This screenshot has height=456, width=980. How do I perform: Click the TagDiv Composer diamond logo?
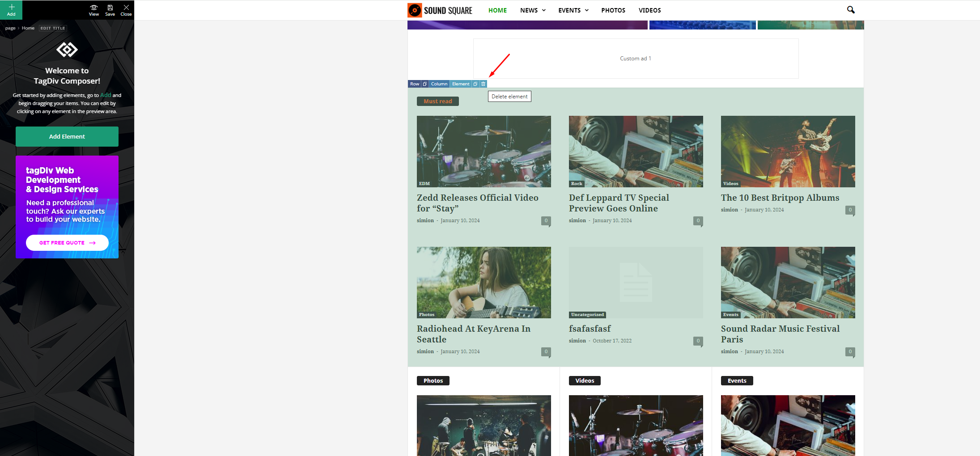tap(67, 49)
